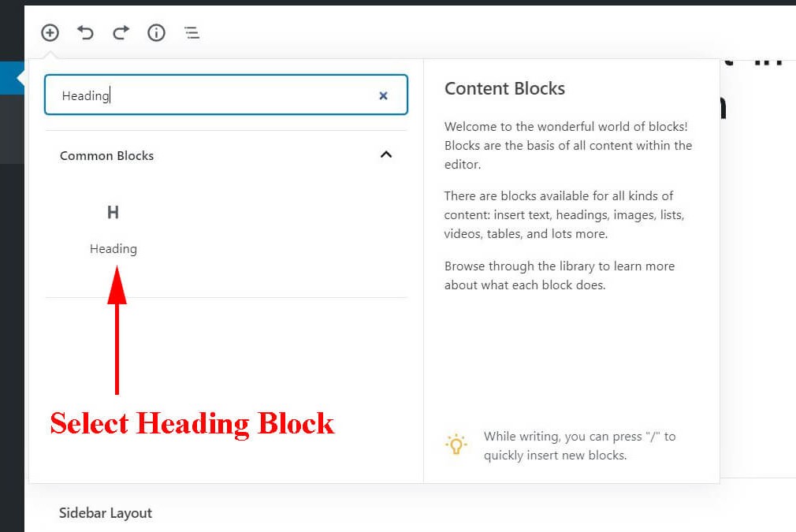
Task: Select the Sidebar Layout label
Action: coord(106,513)
